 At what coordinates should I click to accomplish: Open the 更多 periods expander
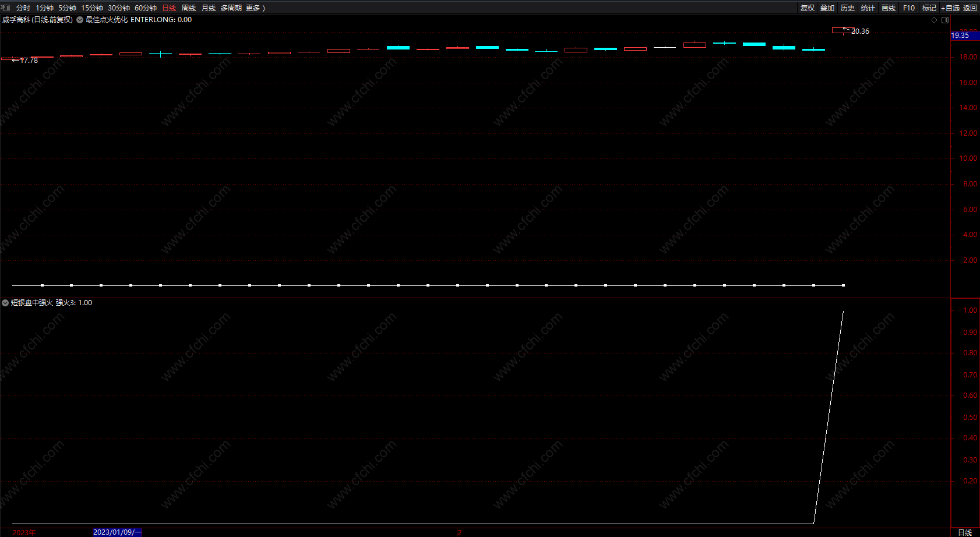[x=256, y=8]
